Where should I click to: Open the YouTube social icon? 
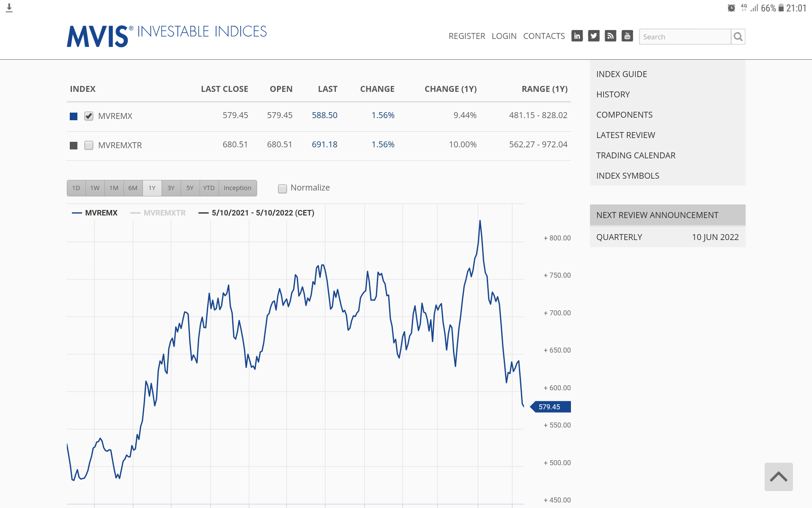627,36
